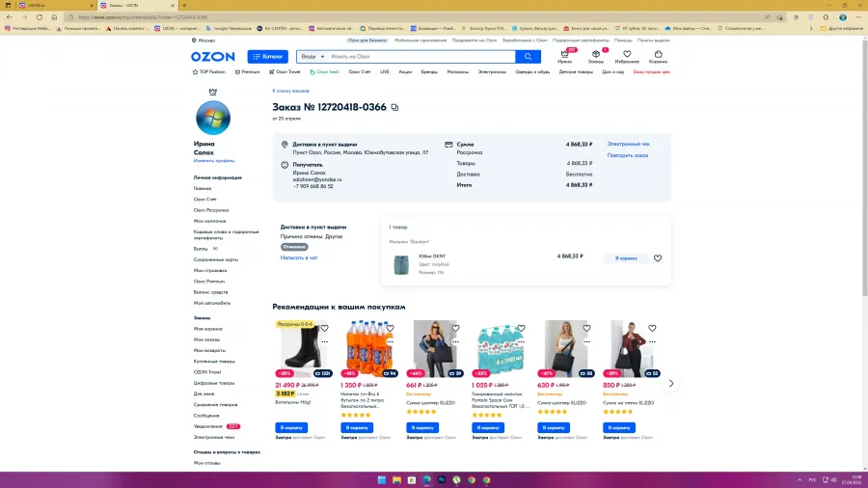Image resolution: width=868 pixels, height=488 pixels.
Task: Open the Везде search scope dropdown
Action: (312, 57)
